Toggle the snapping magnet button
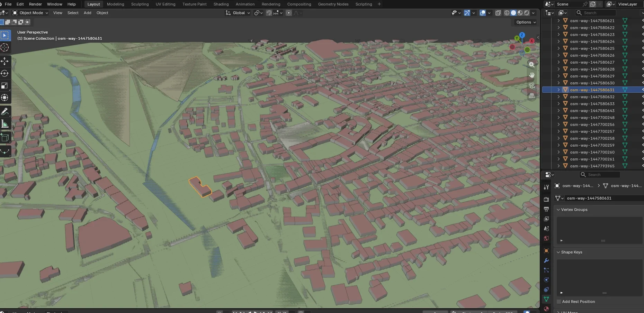The height and width of the screenshot is (313, 644). pos(269,13)
